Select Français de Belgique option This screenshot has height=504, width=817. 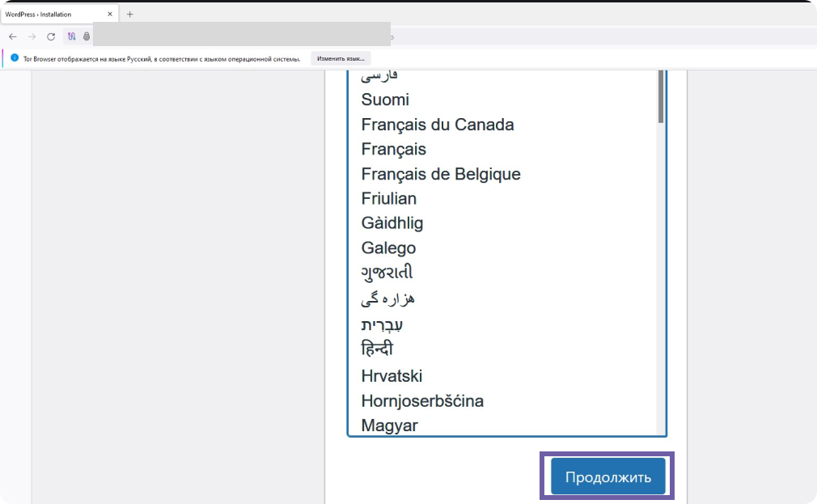[440, 174]
